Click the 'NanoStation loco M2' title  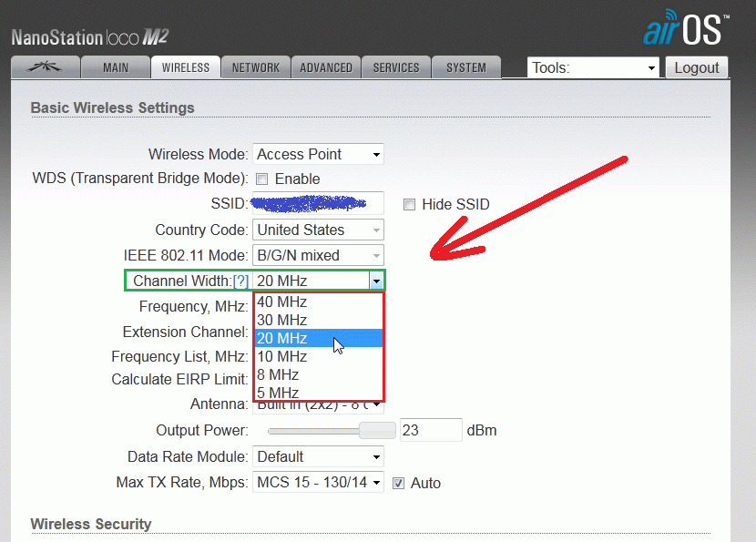point(90,37)
